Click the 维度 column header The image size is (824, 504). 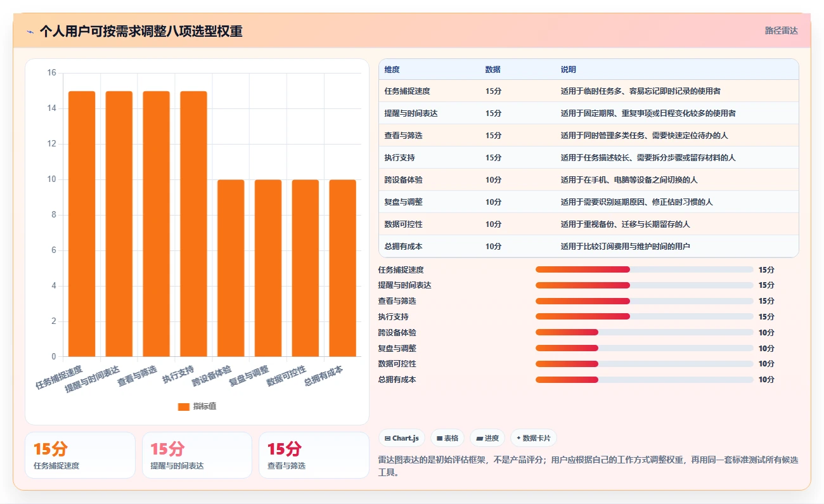[392, 70]
